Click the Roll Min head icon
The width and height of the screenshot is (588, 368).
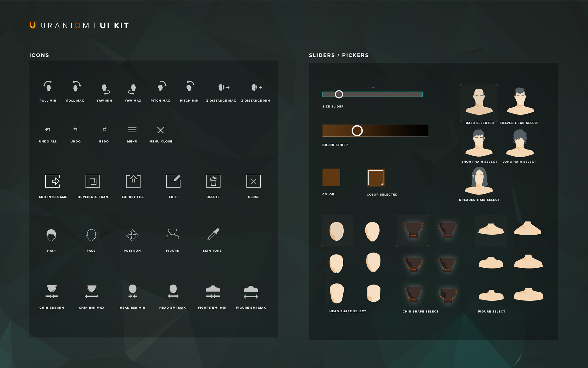point(48,86)
